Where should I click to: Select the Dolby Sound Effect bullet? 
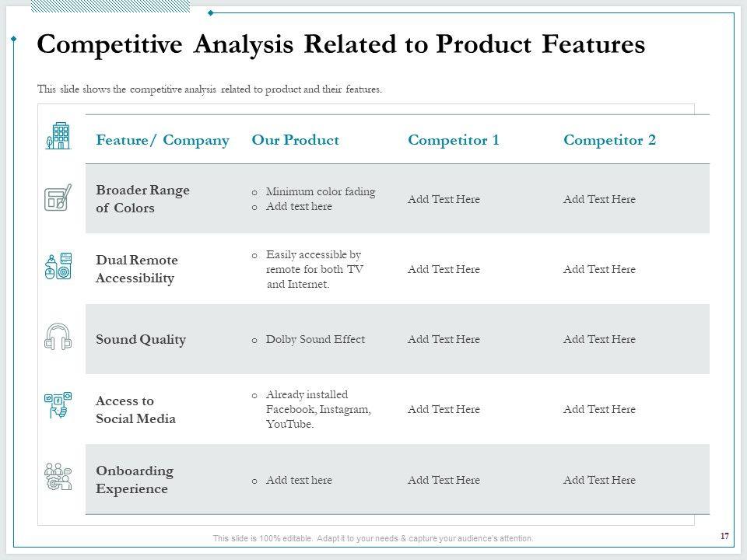click(x=315, y=340)
